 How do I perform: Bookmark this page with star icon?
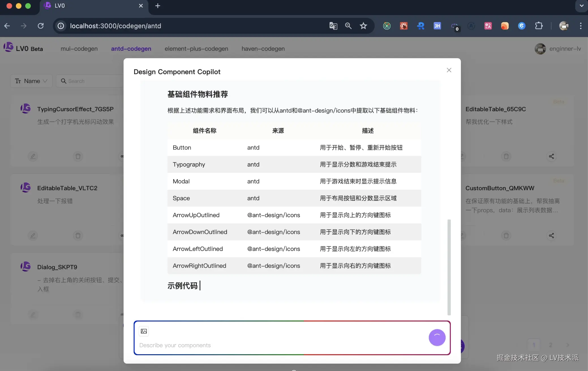point(363,26)
